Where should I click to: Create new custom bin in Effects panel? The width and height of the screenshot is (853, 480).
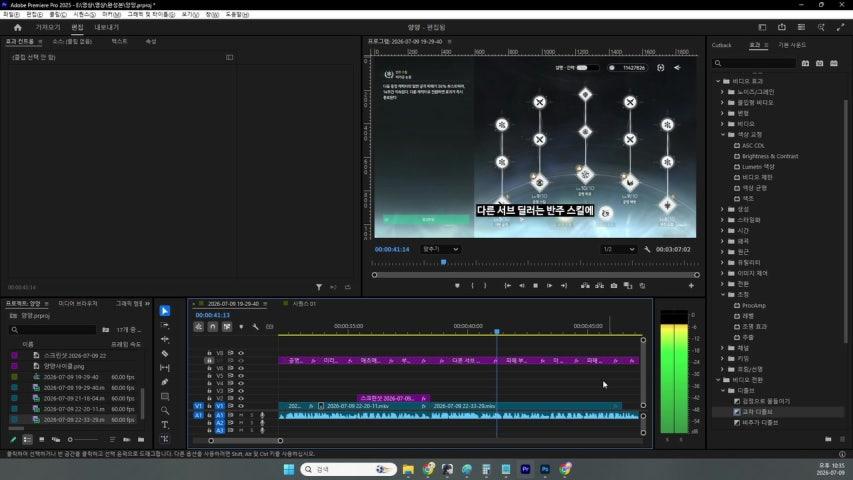click(x=828, y=439)
